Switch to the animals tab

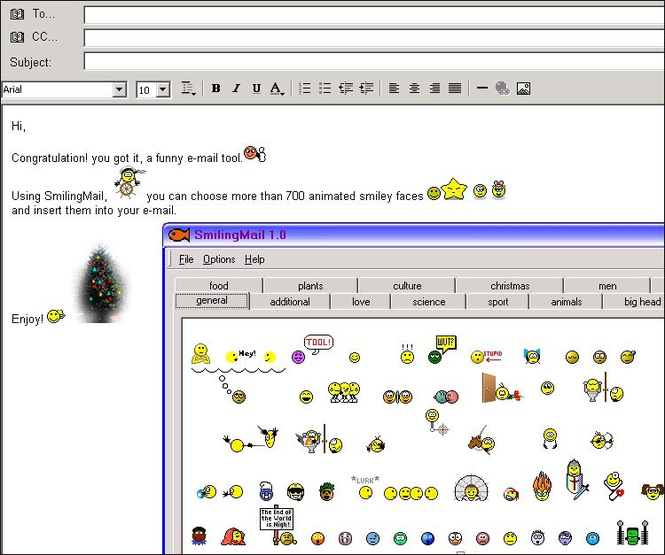(x=566, y=301)
